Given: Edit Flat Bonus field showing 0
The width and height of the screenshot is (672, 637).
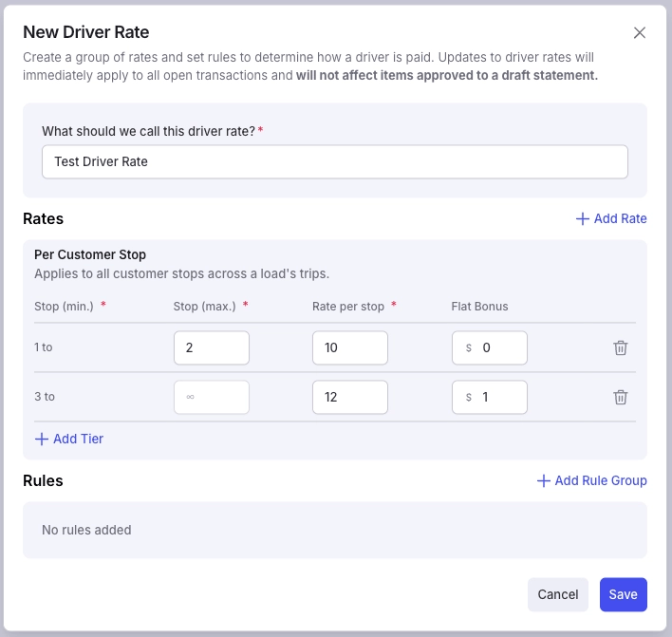Looking at the screenshot, I should (490, 347).
